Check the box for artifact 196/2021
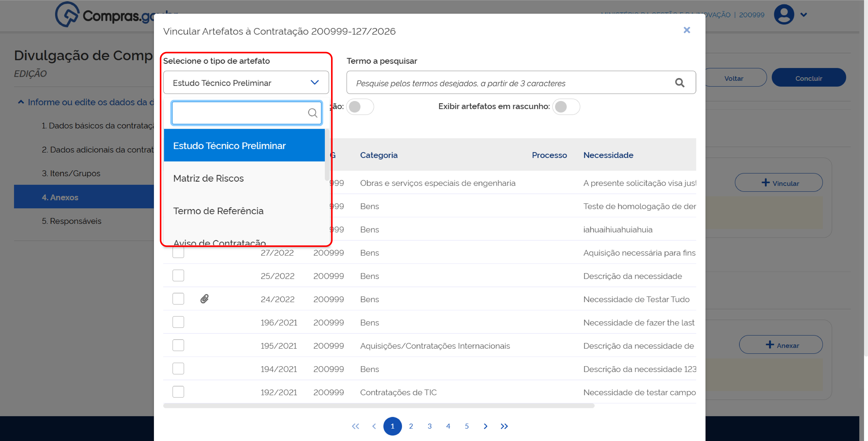Image resolution: width=868 pixels, height=441 pixels. coord(178,322)
